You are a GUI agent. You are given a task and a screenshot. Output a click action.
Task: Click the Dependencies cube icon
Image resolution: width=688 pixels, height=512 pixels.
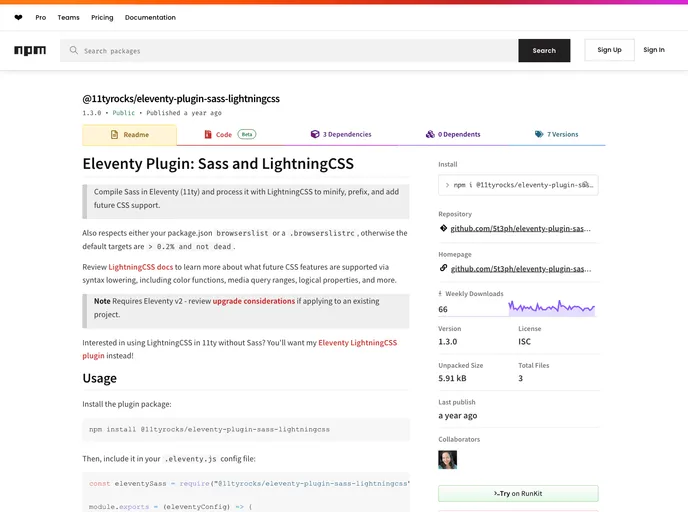click(x=315, y=134)
